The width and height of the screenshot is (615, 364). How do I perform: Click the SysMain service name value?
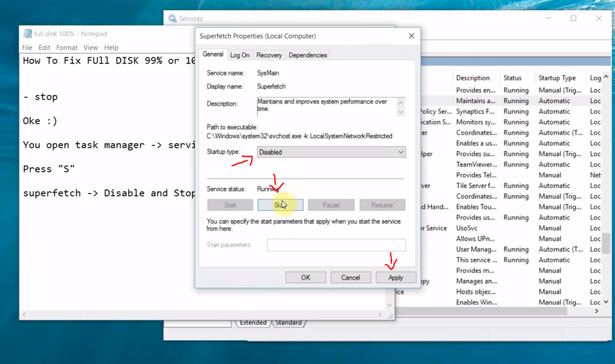pos(268,73)
